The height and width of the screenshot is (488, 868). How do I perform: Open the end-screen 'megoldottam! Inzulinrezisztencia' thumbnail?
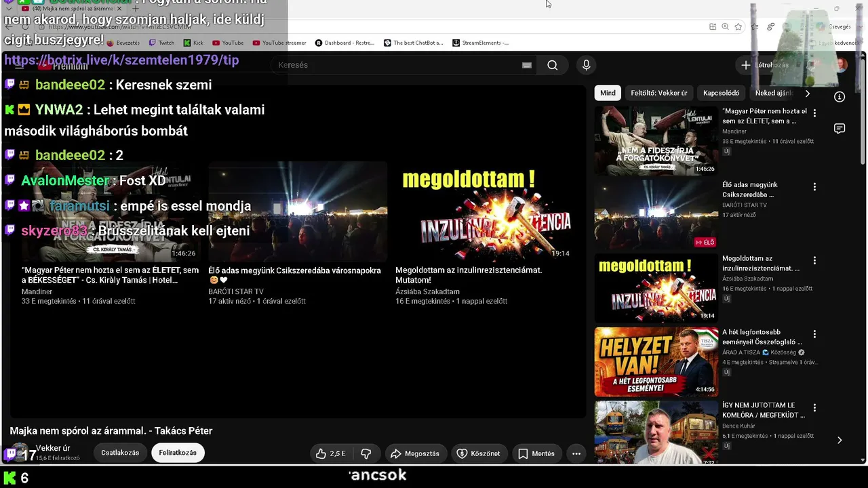pos(486,211)
